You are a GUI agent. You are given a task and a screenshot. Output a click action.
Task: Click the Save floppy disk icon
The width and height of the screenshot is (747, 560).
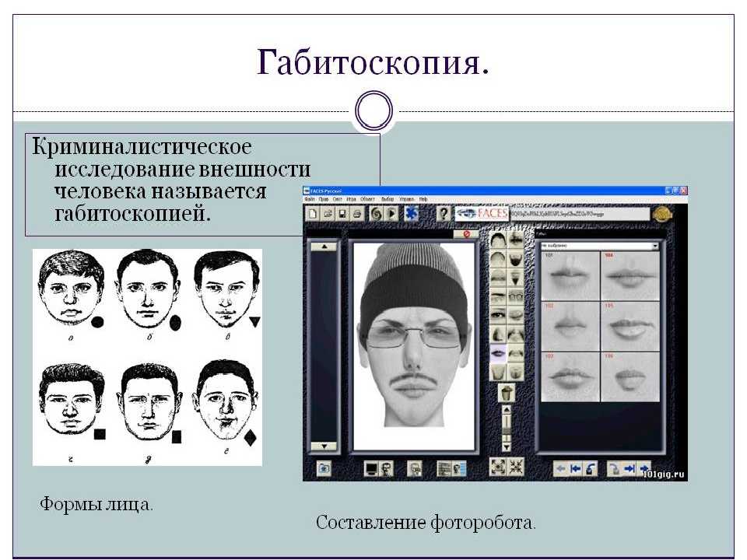[x=342, y=213]
